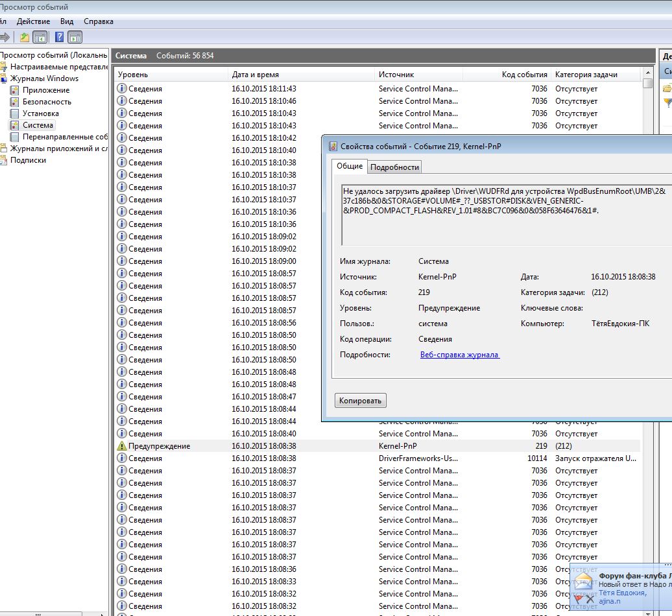Open the Вид menu

(x=67, y=21)
